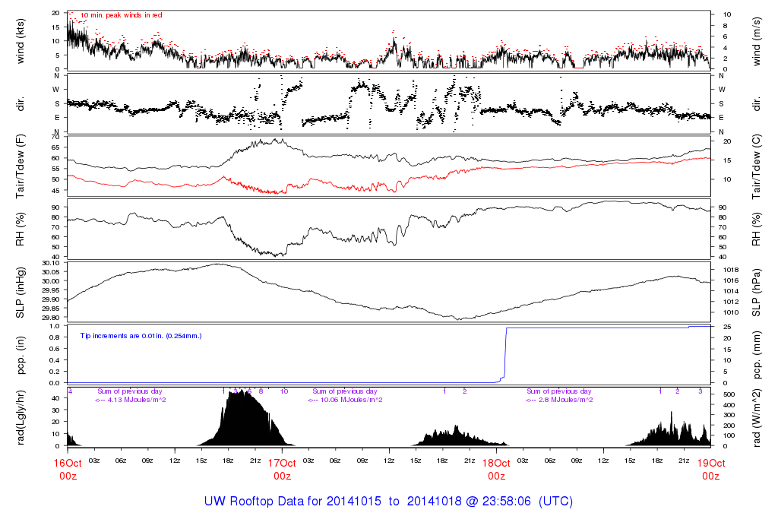The image size is (778, 532).
Task: Click the 'rad(Lgly/hr)' axis label
Action: tap(21, 418)
